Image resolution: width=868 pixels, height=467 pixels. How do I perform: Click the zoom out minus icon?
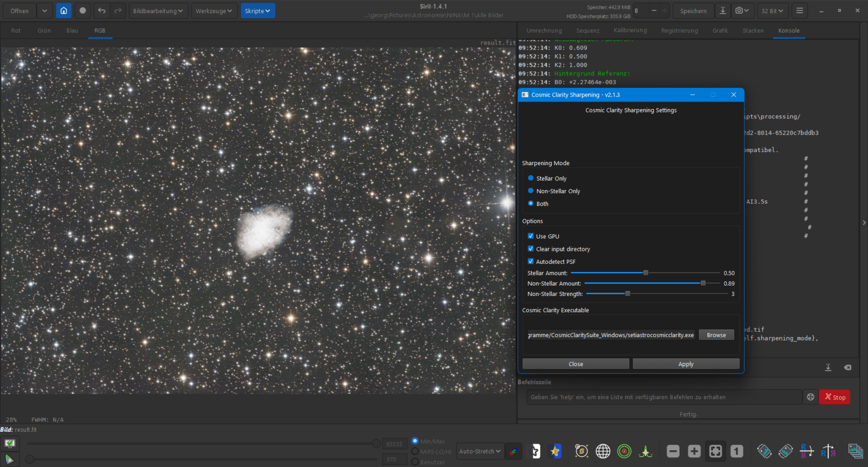(673, 451)
